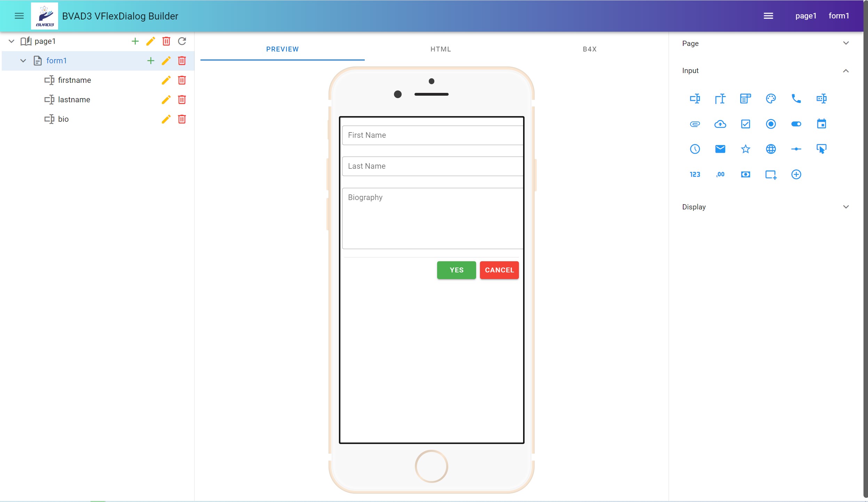Toggle visibility of firstname field

pyautogui.click(x=49, y=79)
